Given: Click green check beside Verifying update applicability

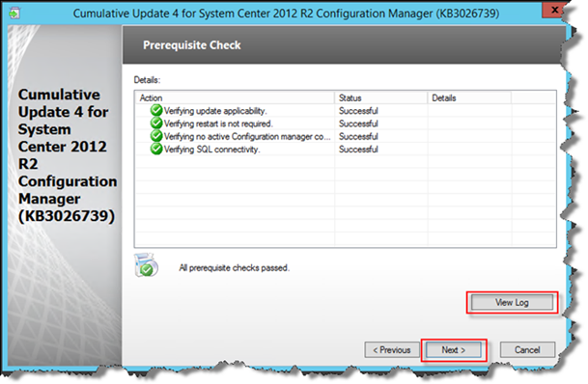Looking at the screenshot, I should 156,111.
